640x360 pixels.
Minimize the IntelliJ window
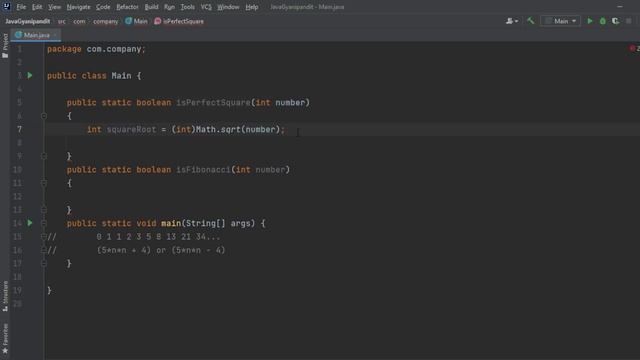click(620, 7)
